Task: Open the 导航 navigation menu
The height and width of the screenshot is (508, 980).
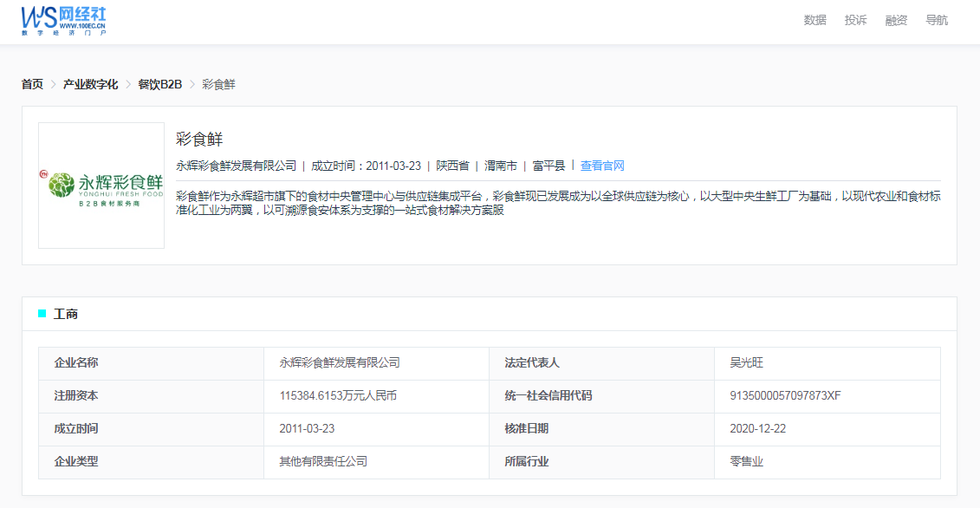Action: 937,20
